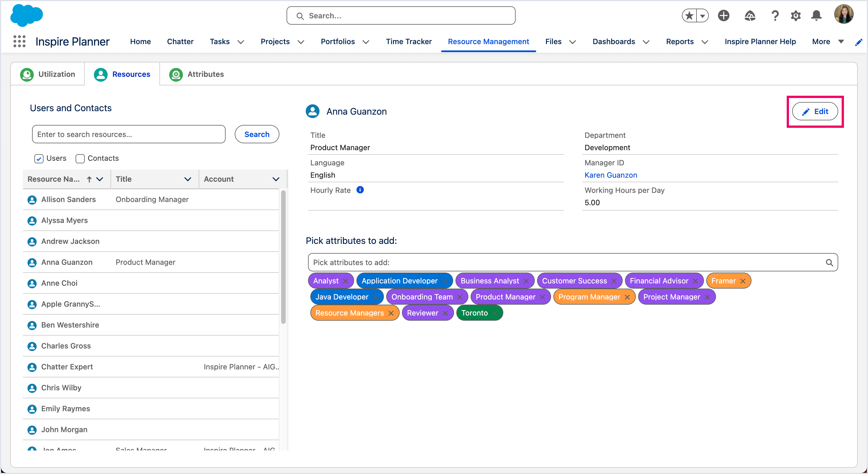868x474 pixels.
Task: Open the Favorites list dropdown arrow
Action: (702, 15)
